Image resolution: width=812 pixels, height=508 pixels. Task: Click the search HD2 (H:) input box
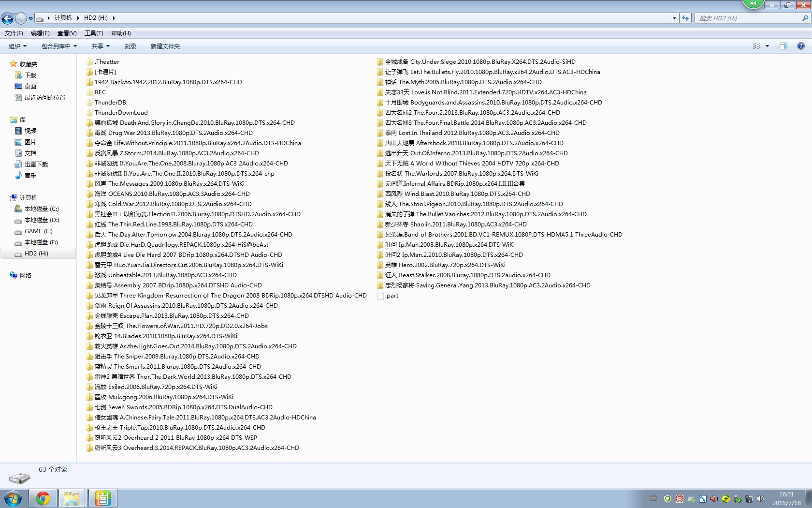[x=748, y=18]
